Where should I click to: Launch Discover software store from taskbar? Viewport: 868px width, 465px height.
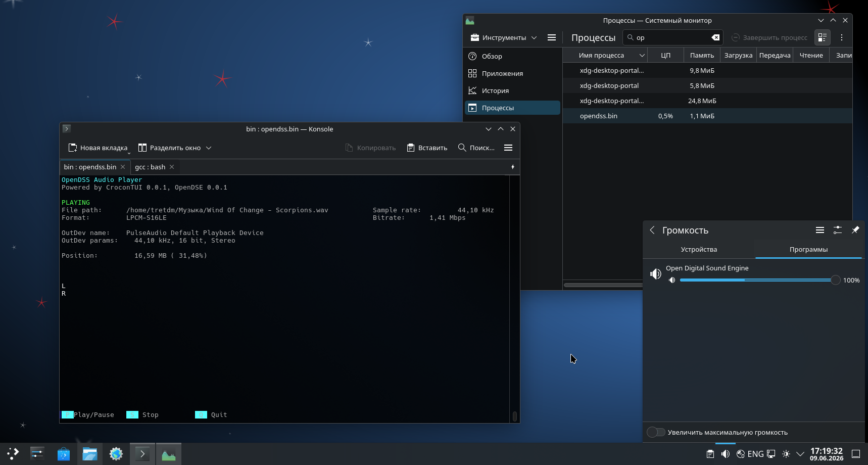pyautogui.click(x=64, y=454)
